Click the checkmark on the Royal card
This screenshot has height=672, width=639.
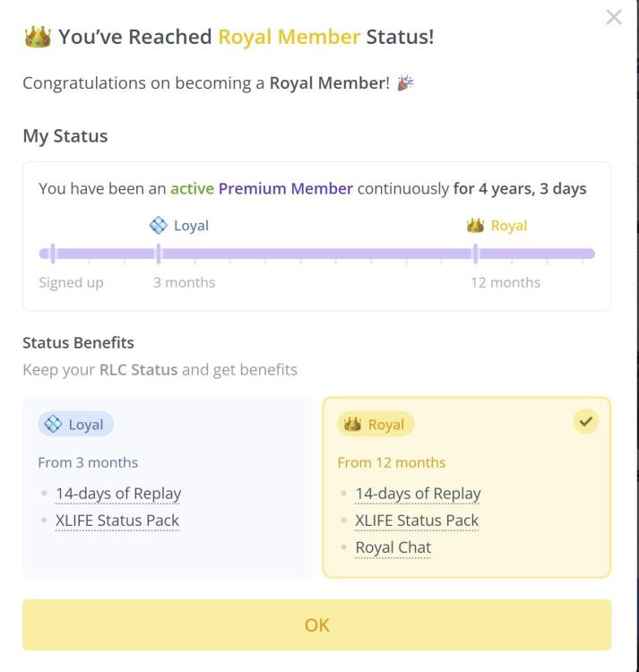(x=586, y=421)
